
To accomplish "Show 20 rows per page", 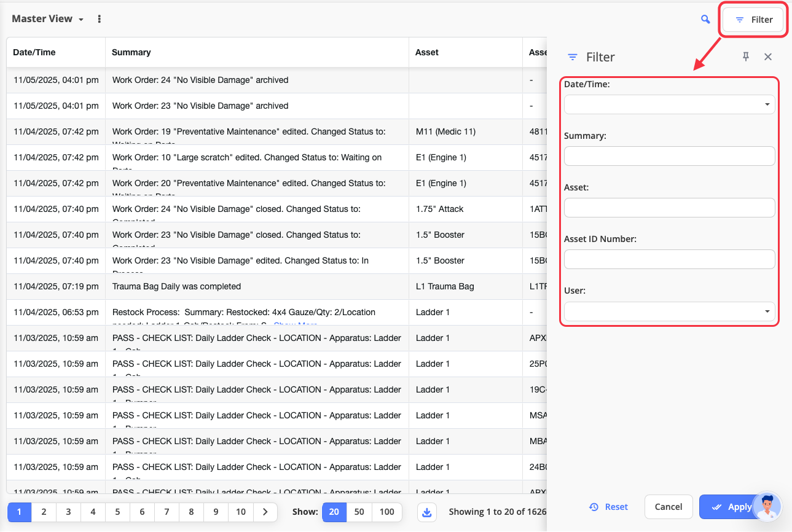I will 334,512.
